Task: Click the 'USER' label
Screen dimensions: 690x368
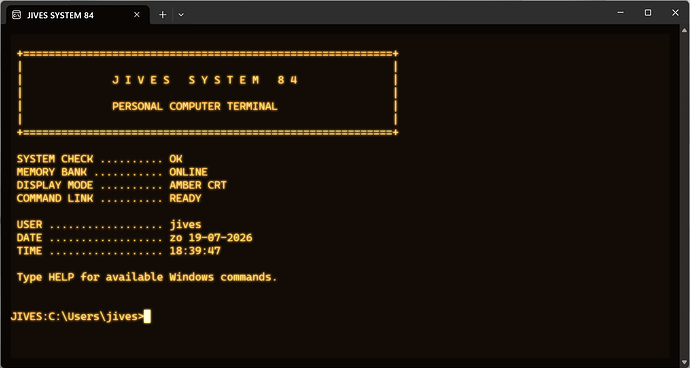Action: click(x=29, y=225)
